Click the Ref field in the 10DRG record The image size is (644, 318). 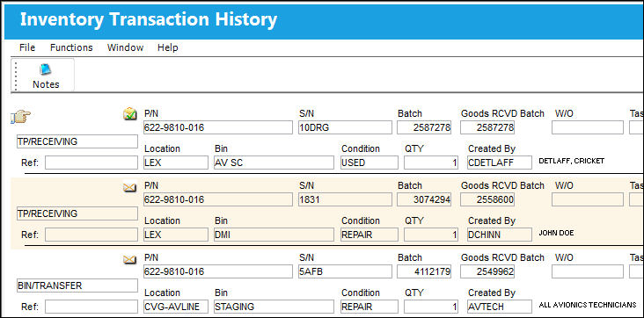[91, 163]
